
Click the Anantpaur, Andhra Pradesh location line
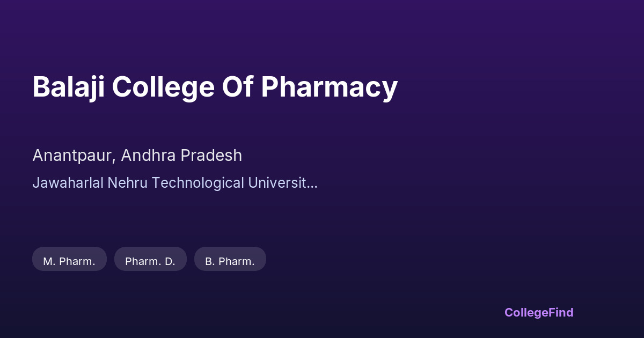click(x=137, y=156)
